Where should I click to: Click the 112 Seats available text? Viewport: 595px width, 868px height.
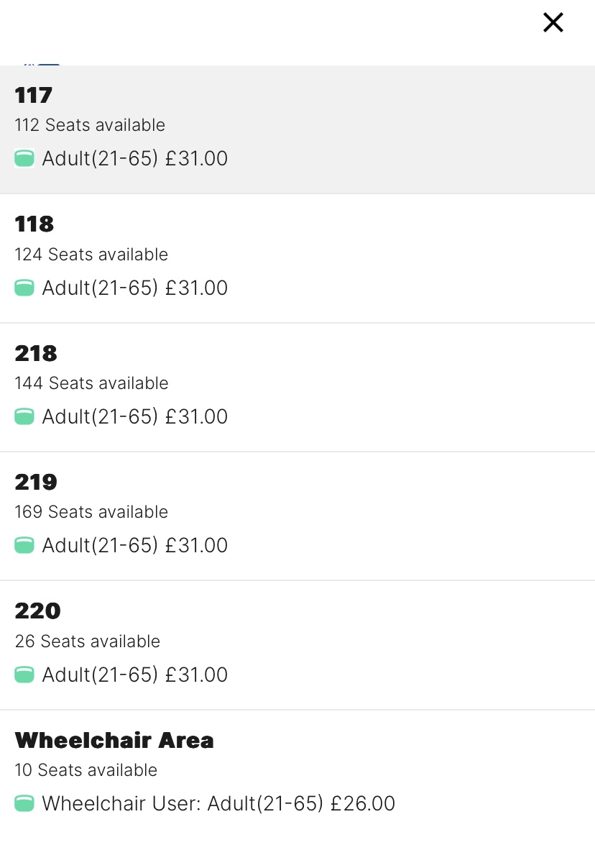[x=90, y=125]
